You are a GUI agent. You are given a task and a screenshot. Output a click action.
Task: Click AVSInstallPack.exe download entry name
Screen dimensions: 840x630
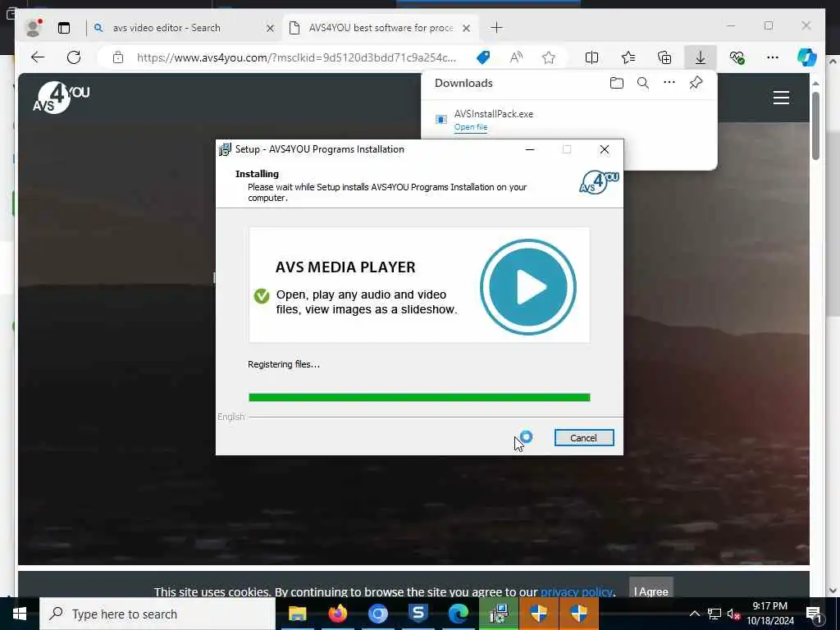[493, 113]
